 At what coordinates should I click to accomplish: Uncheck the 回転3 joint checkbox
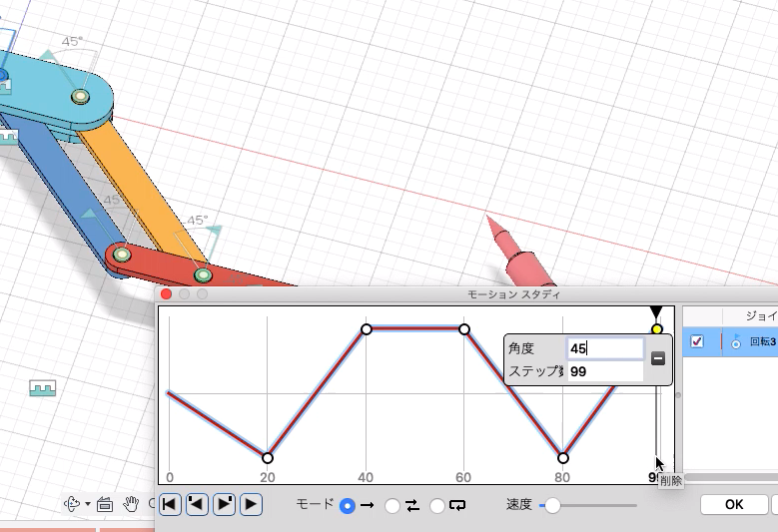[697, 341]
